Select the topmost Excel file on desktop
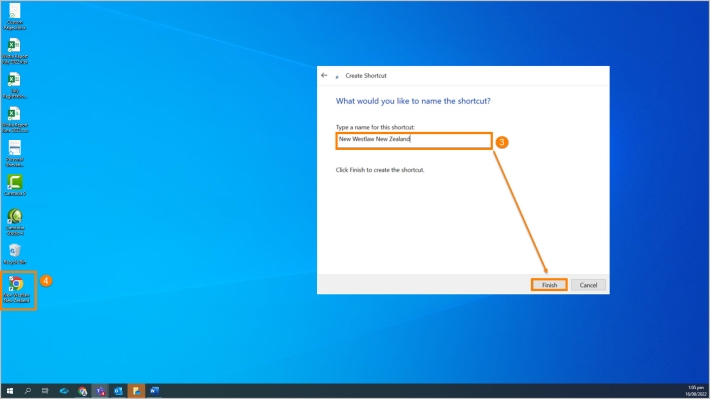The height and width of the screenshot is (399, 710). pyautogui.click(x=15, y=51)
